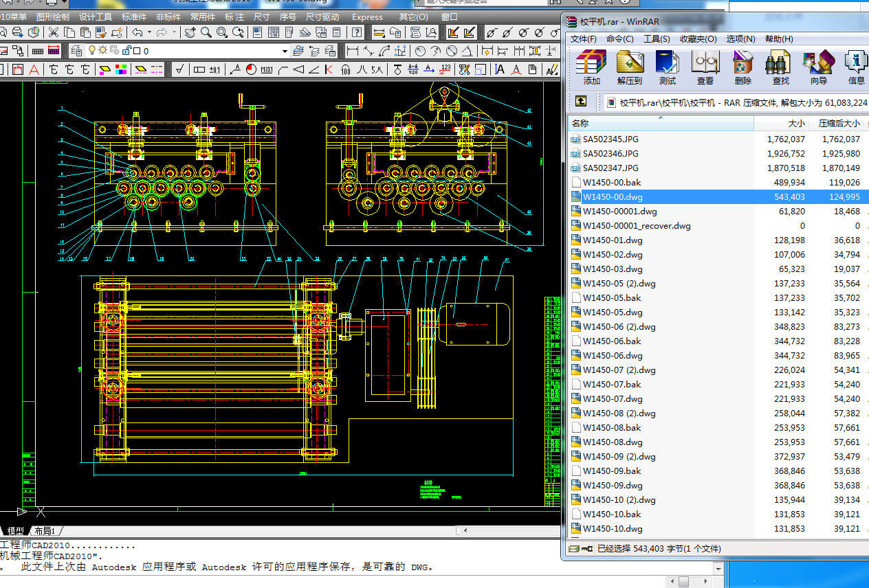Viewport: 869px width, 588px height.
Task: Sort WinRAR list by 名称 column header
Action: pyautogui.click(x=661, y=124)
